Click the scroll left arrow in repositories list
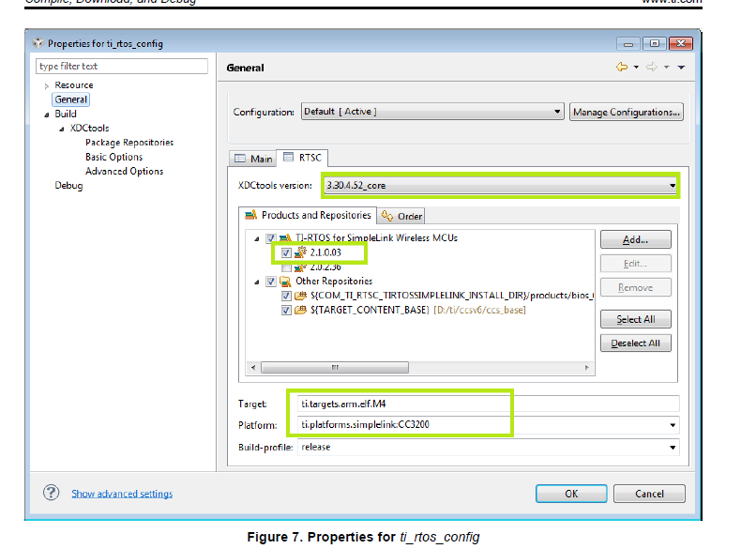Viewport: 756px width, 549px height. [x=253, y=368]
